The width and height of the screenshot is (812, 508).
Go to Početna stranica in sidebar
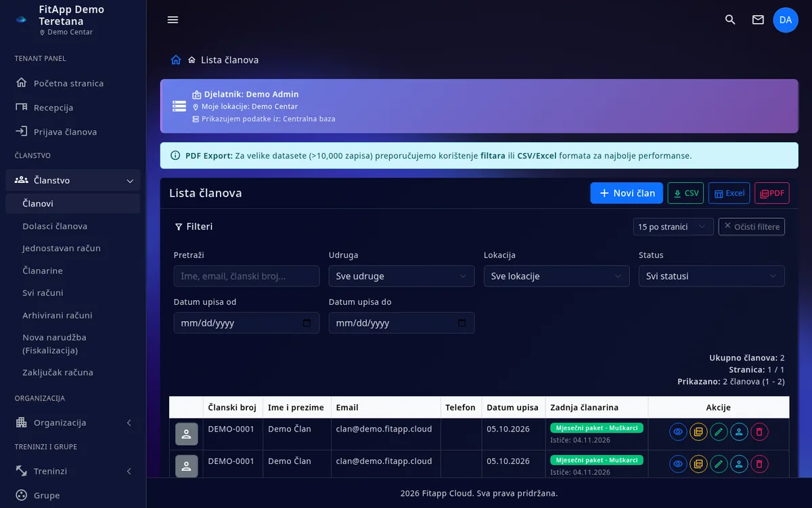(73, 83)
